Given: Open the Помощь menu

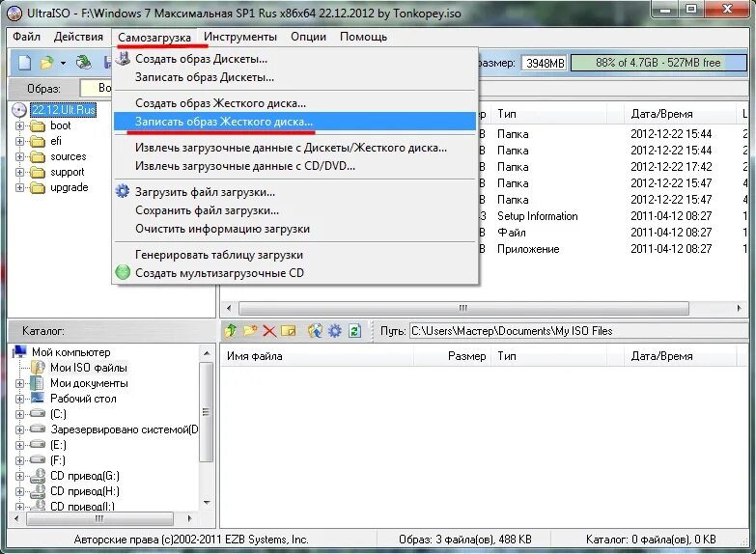Looking at the screenshot, I should click(364, 37).
